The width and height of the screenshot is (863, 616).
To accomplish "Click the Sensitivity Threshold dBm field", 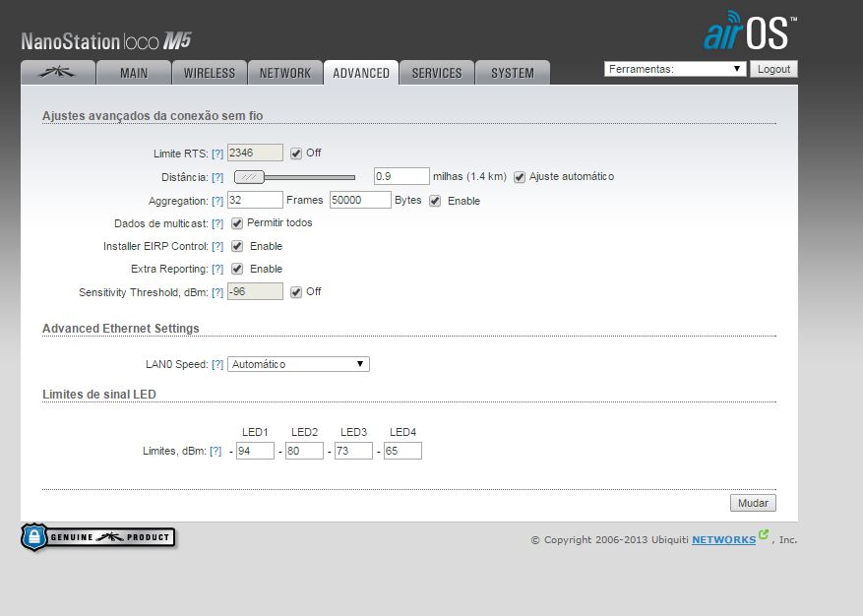I will [256, 291].
